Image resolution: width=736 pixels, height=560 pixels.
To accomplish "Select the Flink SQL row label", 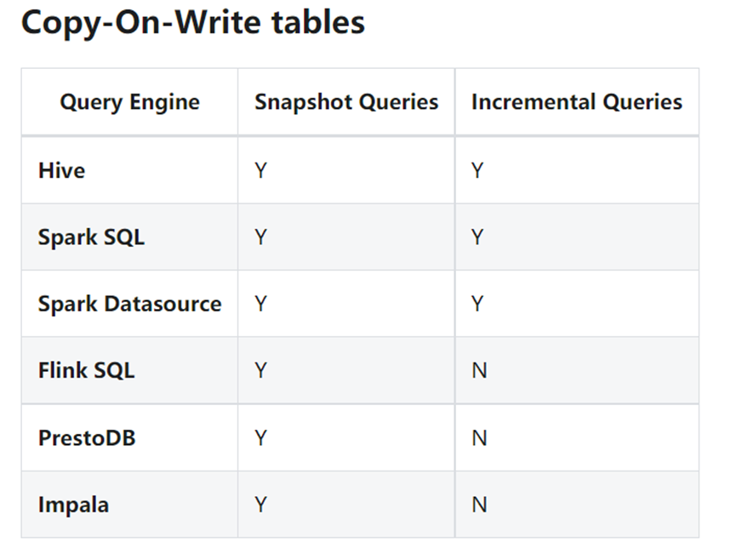I will point(86,370).
